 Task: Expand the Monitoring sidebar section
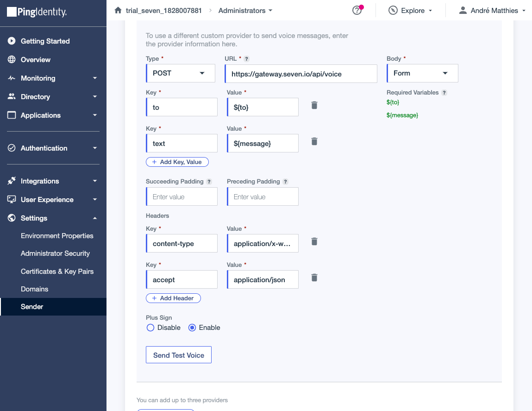click(53, 78)
